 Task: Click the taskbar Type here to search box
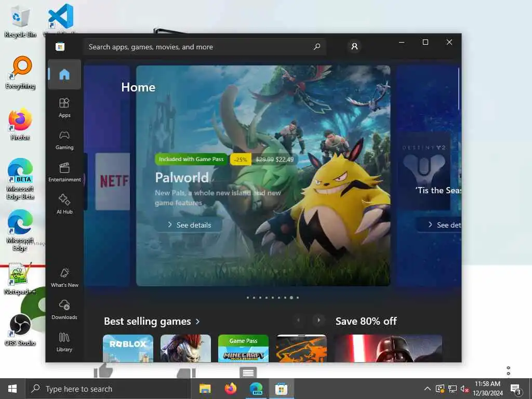click(108, 389)
